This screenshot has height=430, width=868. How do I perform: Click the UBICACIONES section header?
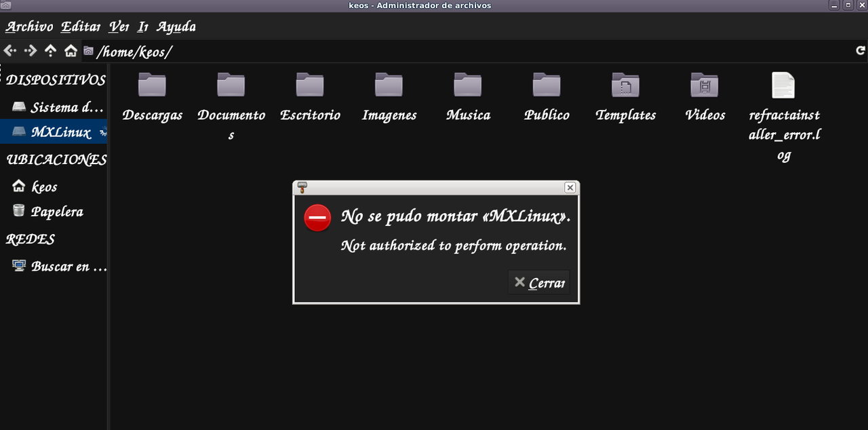(x=56, y=159)
